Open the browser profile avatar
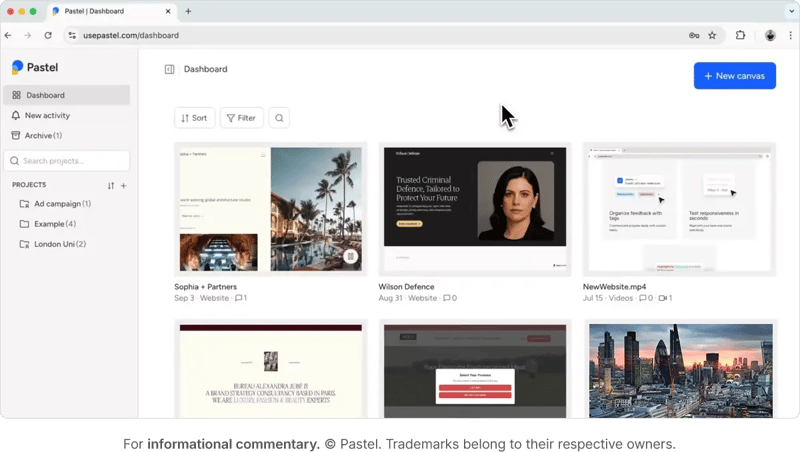The image size is (800, 452). tap(770, 35)
